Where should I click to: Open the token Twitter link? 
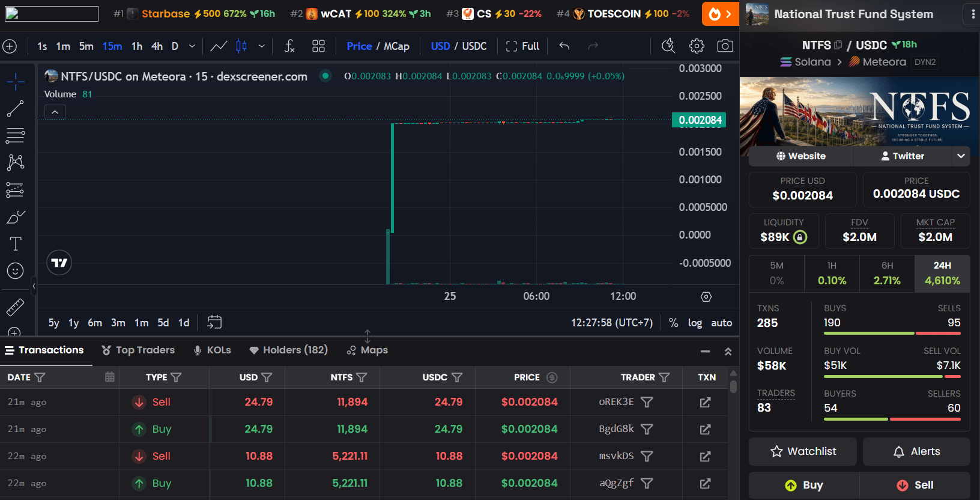[x=903, y=156]
